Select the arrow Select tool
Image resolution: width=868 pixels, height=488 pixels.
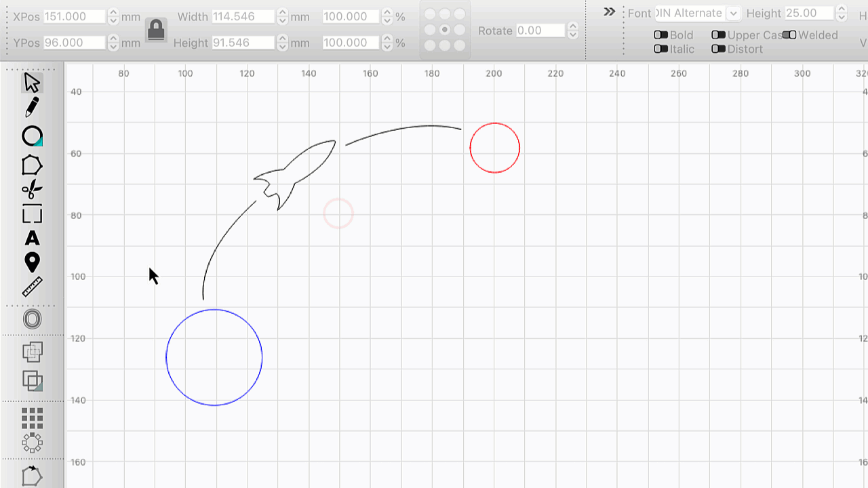(x=32, y=83)
